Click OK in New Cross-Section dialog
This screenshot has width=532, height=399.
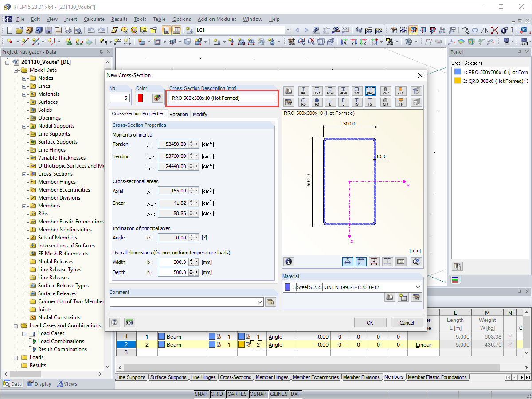[x=370, y=323]
